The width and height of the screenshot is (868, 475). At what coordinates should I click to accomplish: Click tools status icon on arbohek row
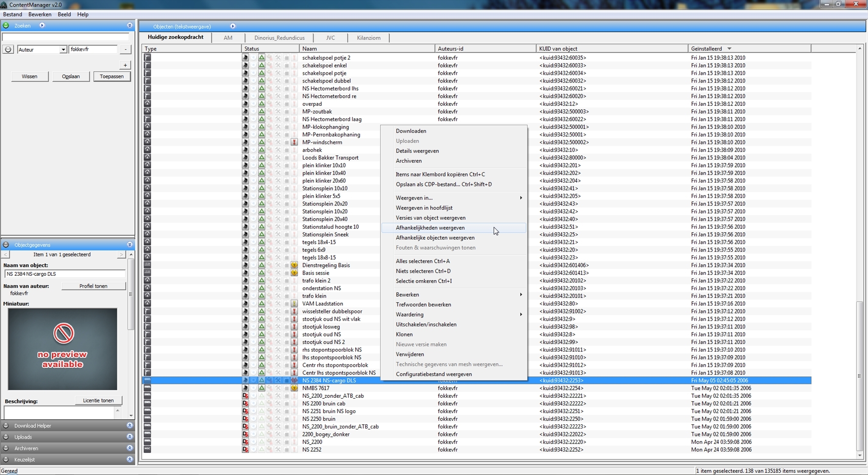278,150
